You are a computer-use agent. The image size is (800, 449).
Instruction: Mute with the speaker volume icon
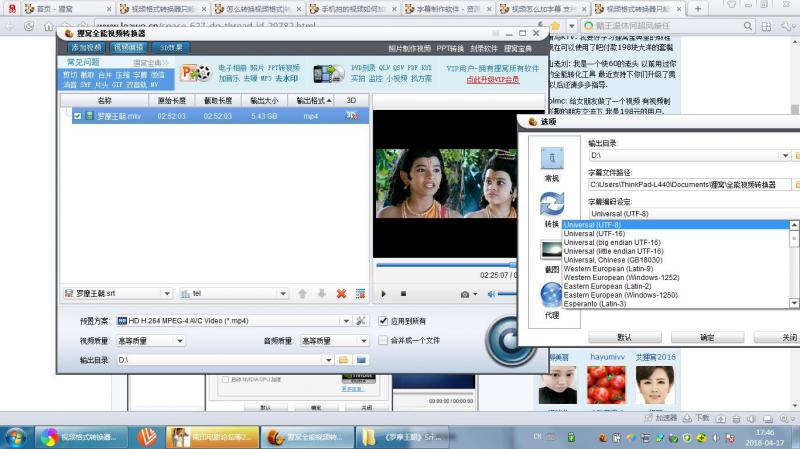[491, 294]
